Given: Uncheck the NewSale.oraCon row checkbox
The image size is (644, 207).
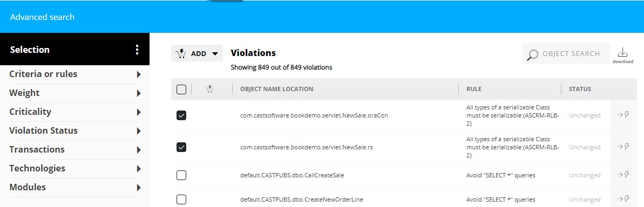Looking at the screenshot, I should pyautogui.click(x=181, y=115).
